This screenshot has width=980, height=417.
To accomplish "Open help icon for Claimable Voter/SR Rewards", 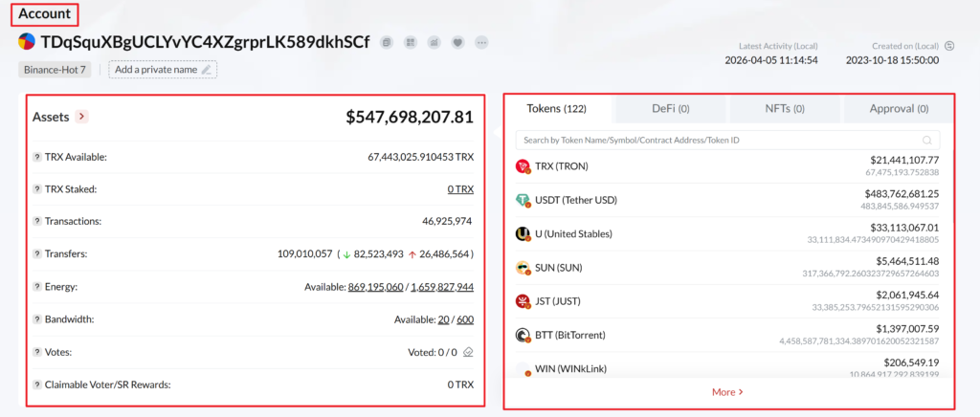I will coord(37,384).
